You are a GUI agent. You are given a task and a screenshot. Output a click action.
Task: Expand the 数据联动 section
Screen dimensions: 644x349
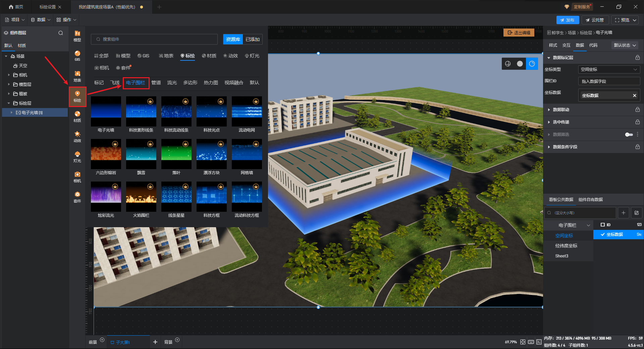(x=561, y=110)
